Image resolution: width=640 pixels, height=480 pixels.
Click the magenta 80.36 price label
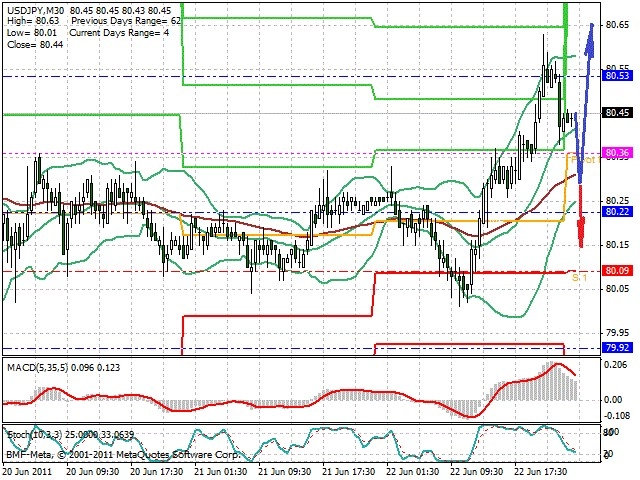click(617, 153)
